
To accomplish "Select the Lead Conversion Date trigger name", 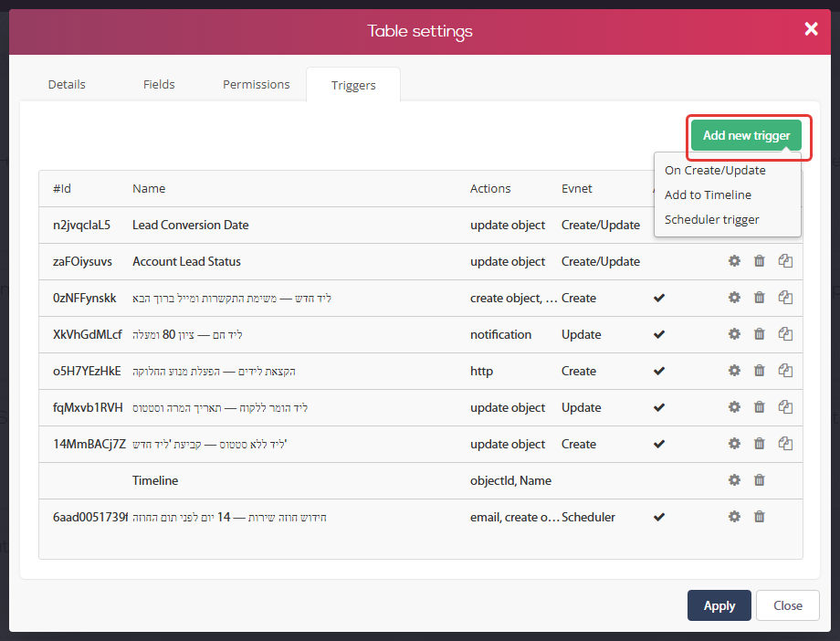I will [x=190, y=226].
